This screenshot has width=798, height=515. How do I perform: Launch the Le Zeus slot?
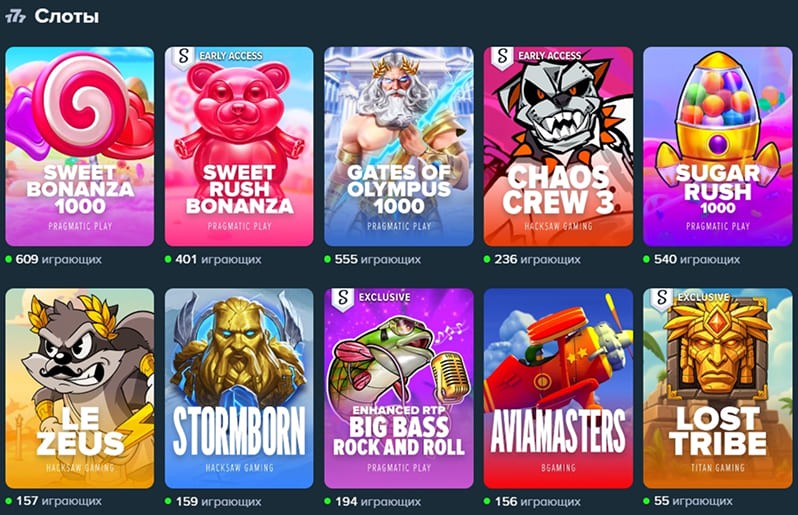(79, 388)
